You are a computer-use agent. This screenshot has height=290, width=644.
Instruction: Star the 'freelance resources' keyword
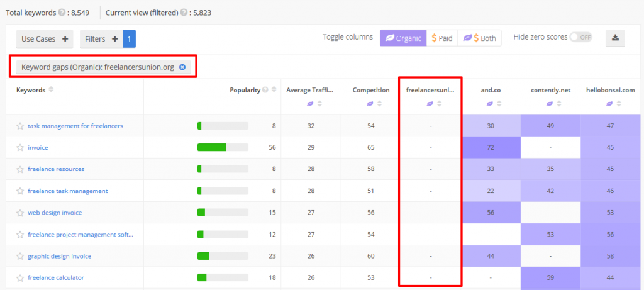coord(19,169)
